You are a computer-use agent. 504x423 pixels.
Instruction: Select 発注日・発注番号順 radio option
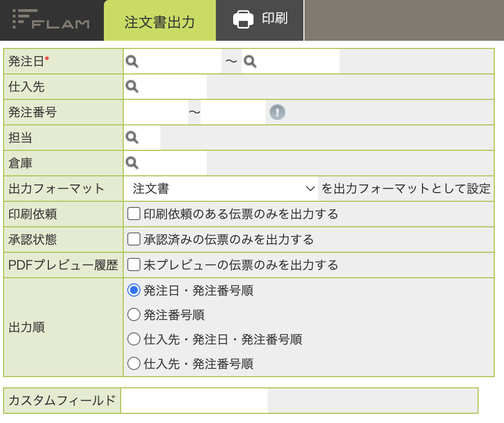click(x=134, y=290)
